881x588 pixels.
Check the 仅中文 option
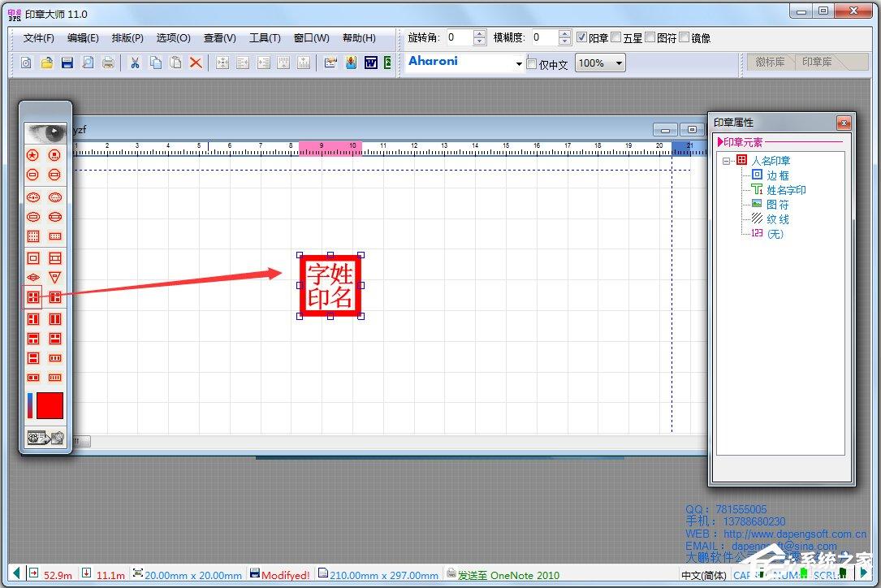click(532, 64)
